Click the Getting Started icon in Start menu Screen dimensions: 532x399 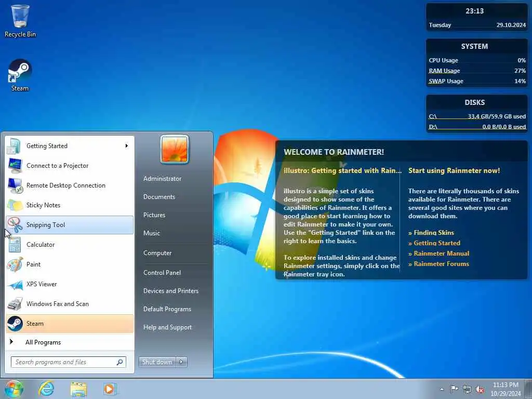tap(14, 146)
